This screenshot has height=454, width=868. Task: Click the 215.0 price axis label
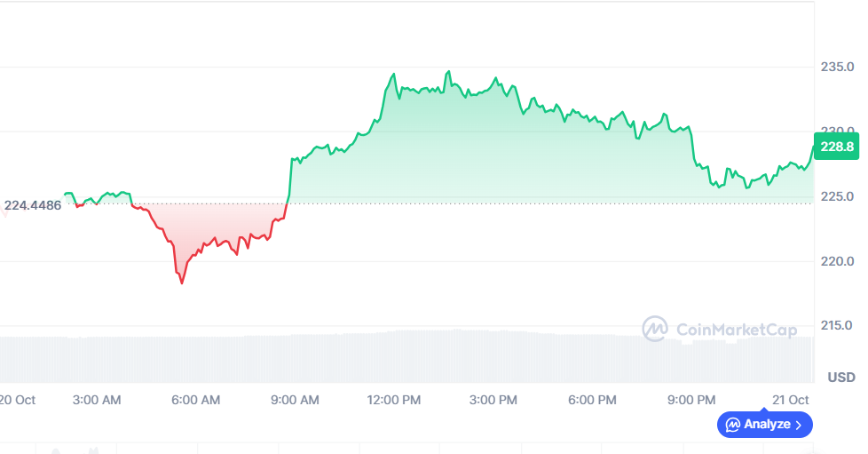836,326
